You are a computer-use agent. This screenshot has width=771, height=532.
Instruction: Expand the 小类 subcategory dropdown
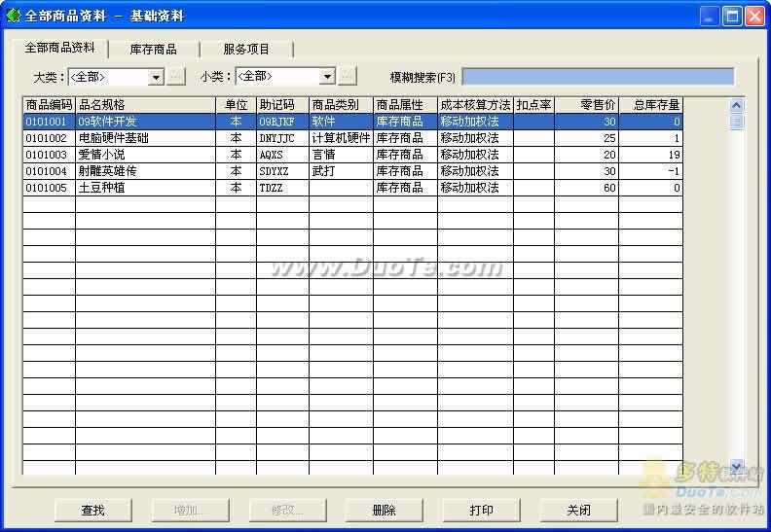point(327,77)
